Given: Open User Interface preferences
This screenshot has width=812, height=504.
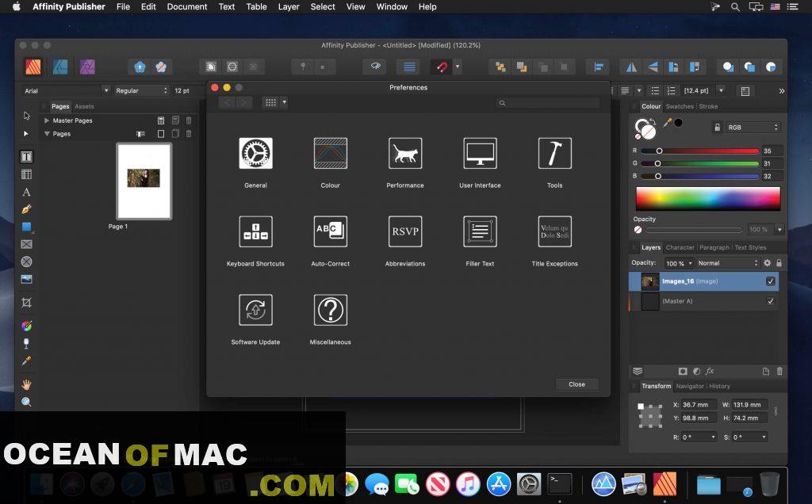Looking at the screenshot, I should pos(480,153).
